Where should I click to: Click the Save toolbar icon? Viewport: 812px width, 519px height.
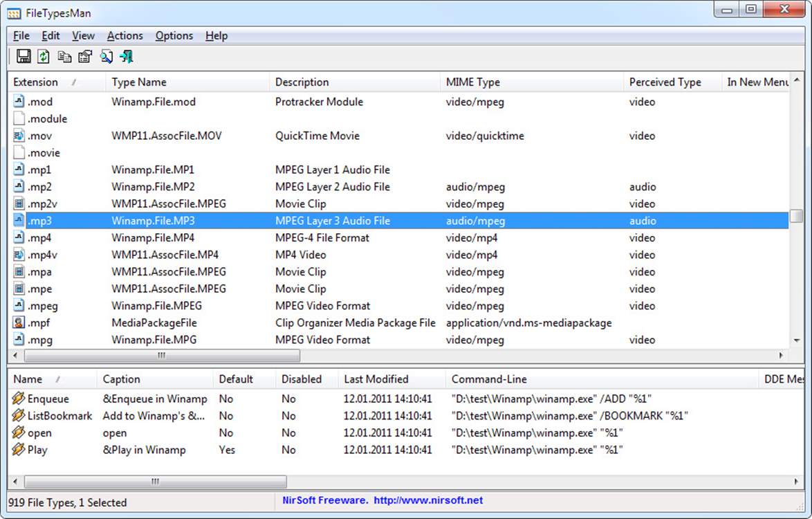[24, 56]
